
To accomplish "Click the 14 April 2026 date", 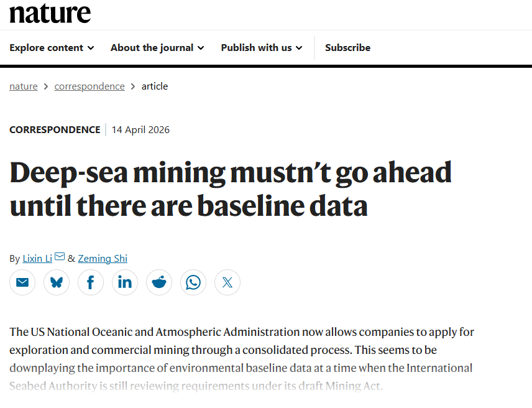I will click(140, 130).
